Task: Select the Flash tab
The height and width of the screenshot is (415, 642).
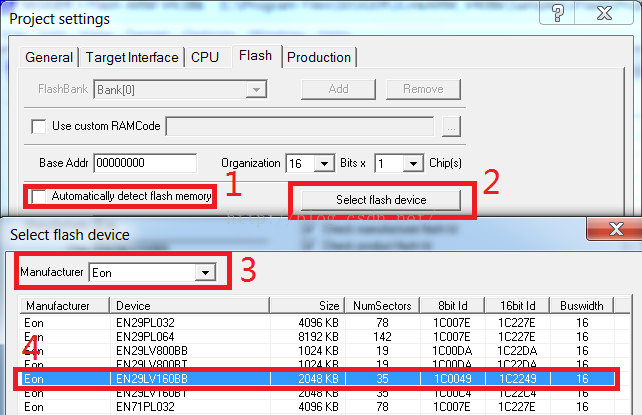Action: pos(255,56)
